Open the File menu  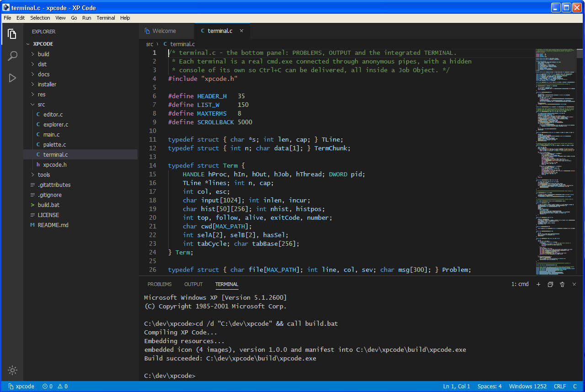(x=7, y=18)
